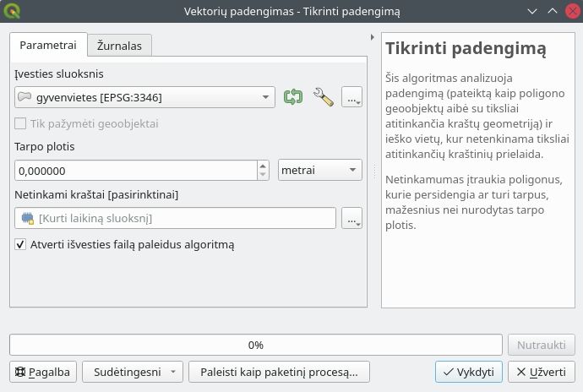Open output options ellipsis beside Netinkami kraštai
Image resolution: width=583 pixels, height=392 pixels.
click(x=351, y=218)
